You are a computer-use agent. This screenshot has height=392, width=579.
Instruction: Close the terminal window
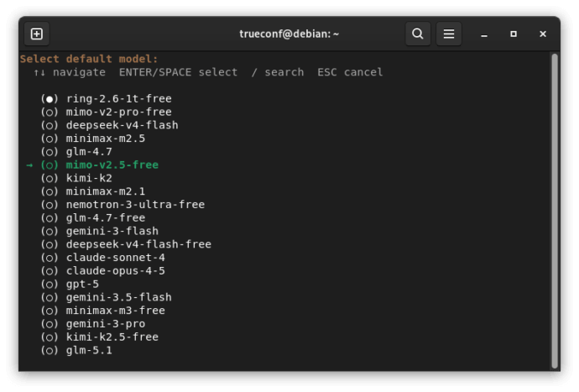pos(542,34)
